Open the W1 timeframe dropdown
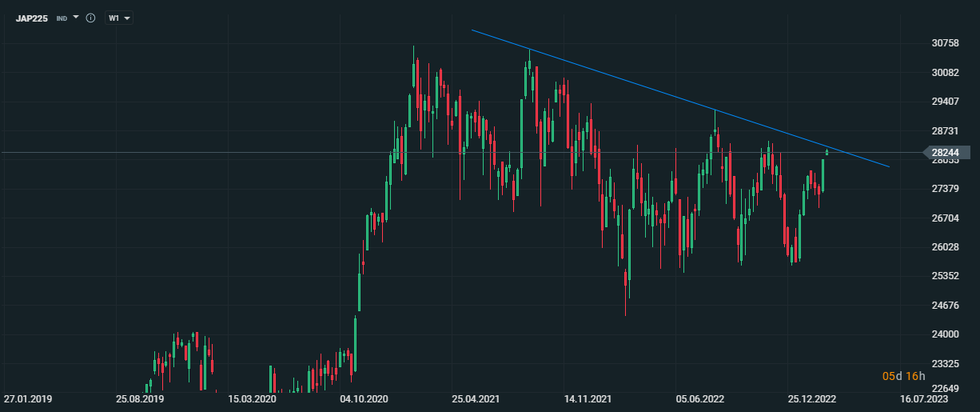Viewport: 980px width, 412px height. [x=119, y=18]
